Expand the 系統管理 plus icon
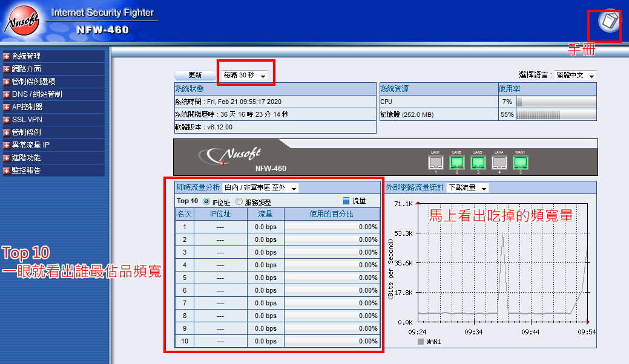 pos(7,56)
